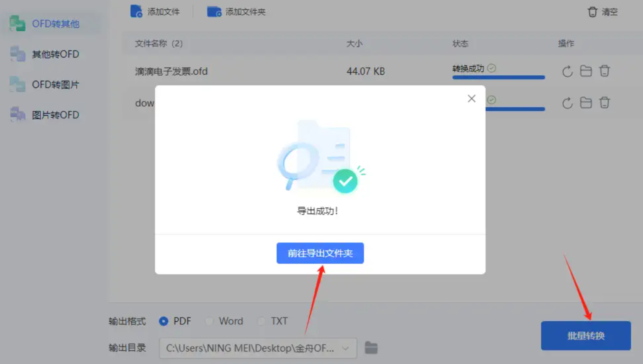The width and height of the screenshot is (643, 364).
Task: Select TXT output format
Action: (x=261, y=321)
